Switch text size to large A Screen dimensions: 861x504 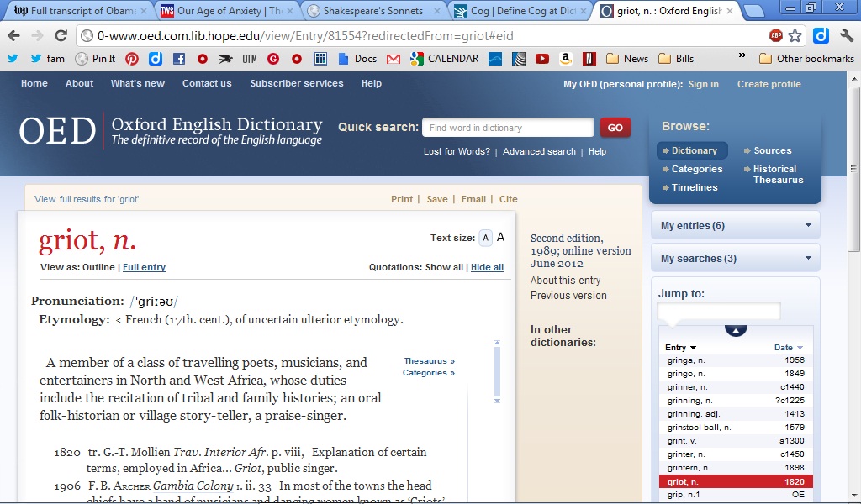(500, 238)
